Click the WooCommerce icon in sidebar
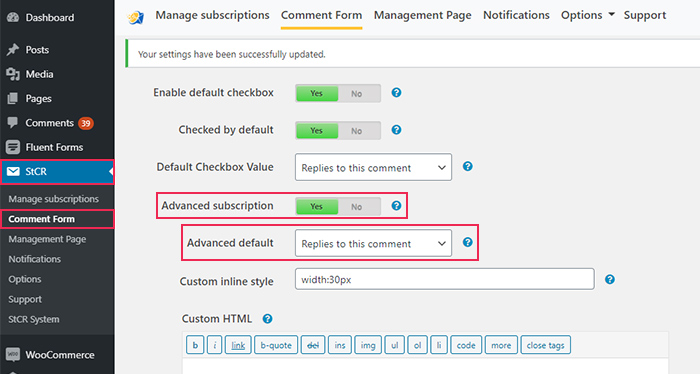The image size is (700, 374). [x=13, y=355]
